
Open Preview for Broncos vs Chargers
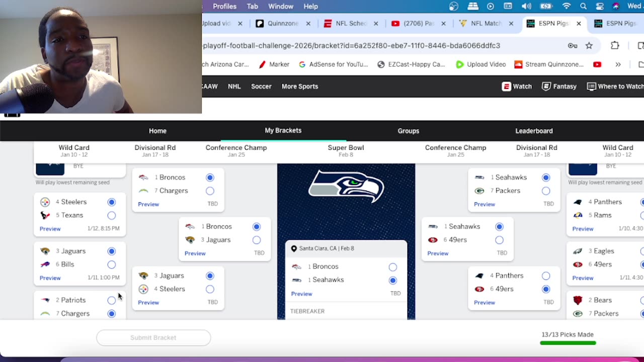tap(148, 204)
